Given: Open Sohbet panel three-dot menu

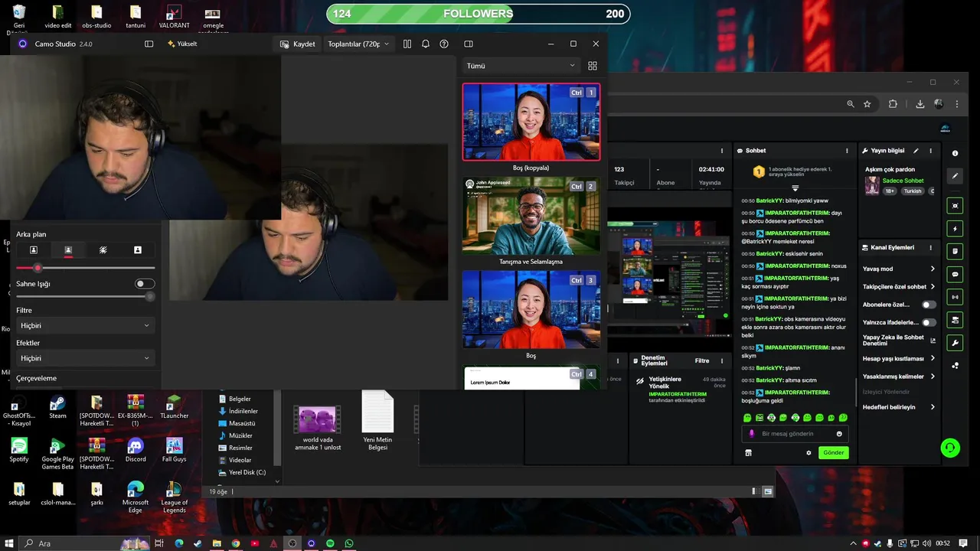Looking at the screenshot, I should point(847,151).
